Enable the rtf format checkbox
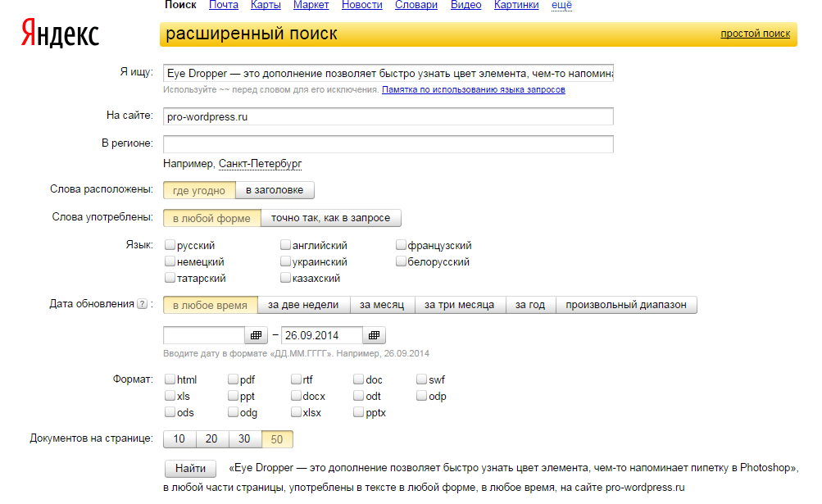 pos(296,379)
